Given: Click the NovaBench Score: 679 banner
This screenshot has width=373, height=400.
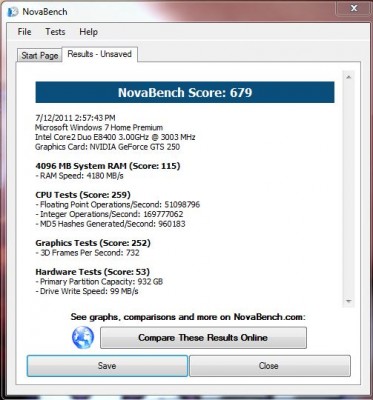Looking at the screenshot, I should click(x=185, y=92).
